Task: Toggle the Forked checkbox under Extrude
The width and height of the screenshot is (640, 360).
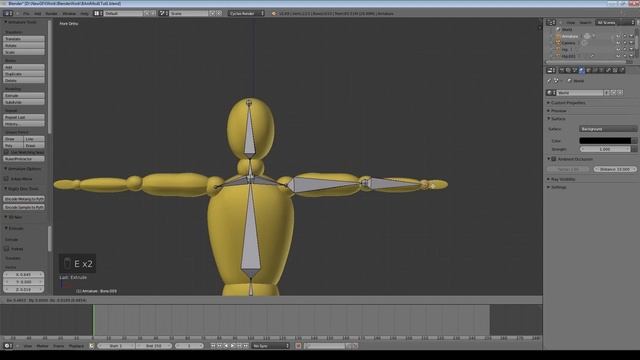Action: [x=7, y=249]
